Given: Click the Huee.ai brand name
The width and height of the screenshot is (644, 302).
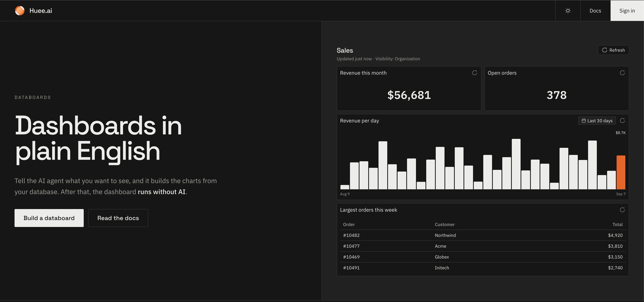Looking at the screenshot, I should 41,10.
